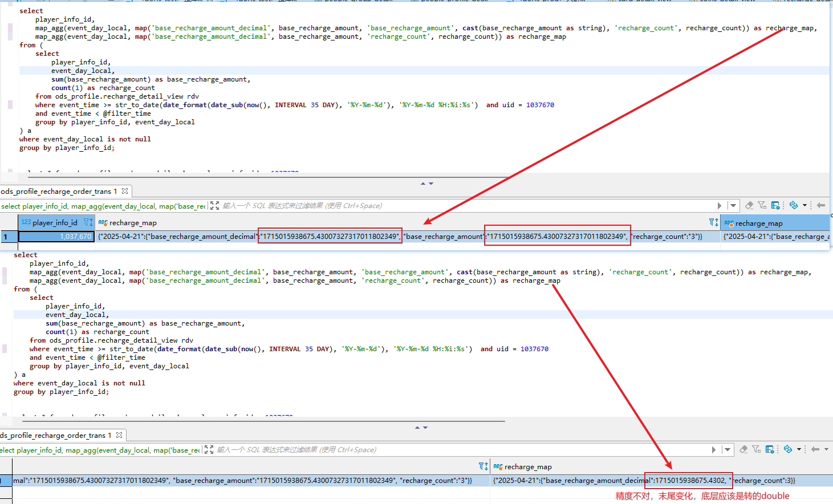Viewport: 833px width, 504px height.
Task: Go back in upper panel history
Action: pos(821,205)
